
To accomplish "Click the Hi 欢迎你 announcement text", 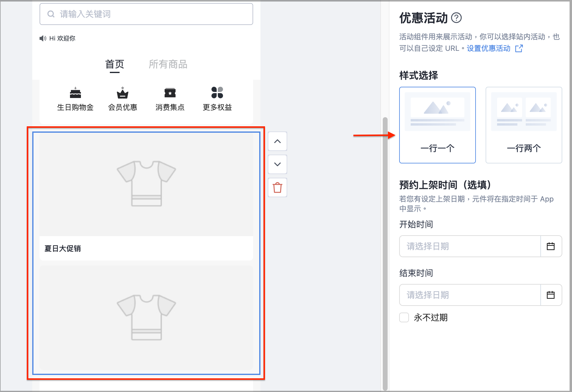I will tap(62, 38).
